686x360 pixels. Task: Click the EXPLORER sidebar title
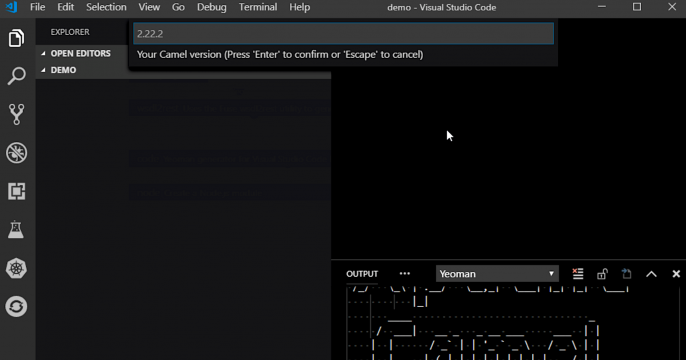point(70,32)
